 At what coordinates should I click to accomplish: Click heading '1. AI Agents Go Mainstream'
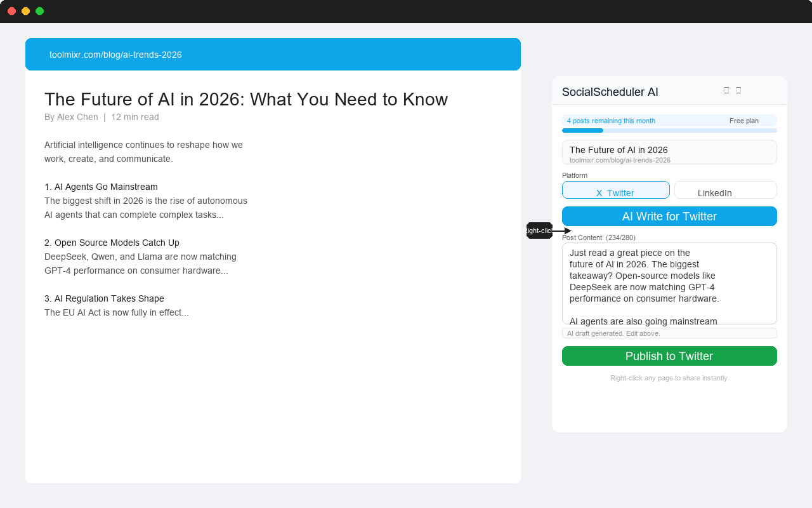101,187
